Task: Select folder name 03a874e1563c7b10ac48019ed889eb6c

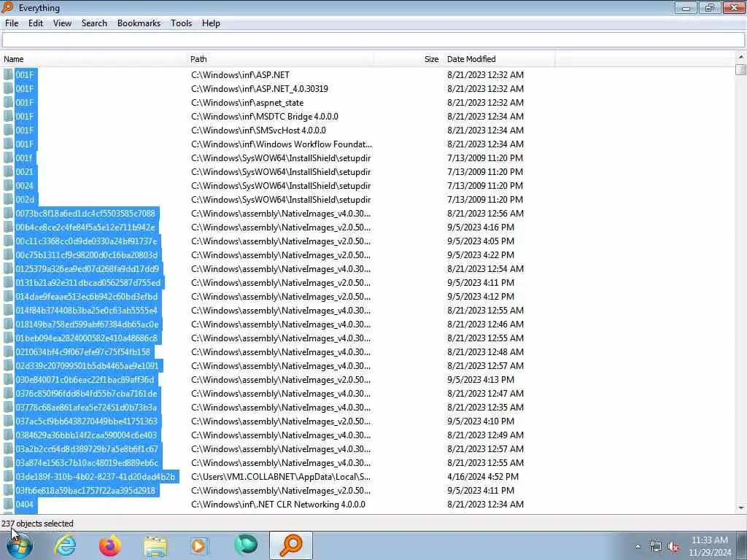Action: pyautogui.click(x=87, y=462)
